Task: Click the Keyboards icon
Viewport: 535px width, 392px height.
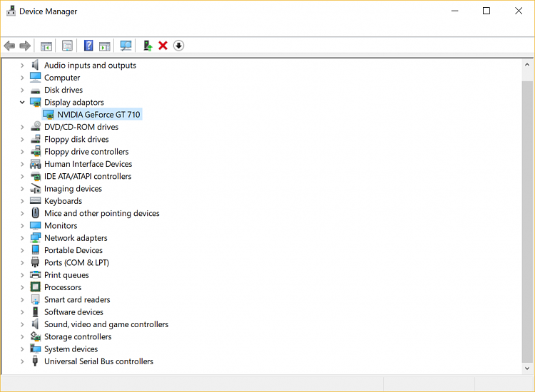Action: 36,200
